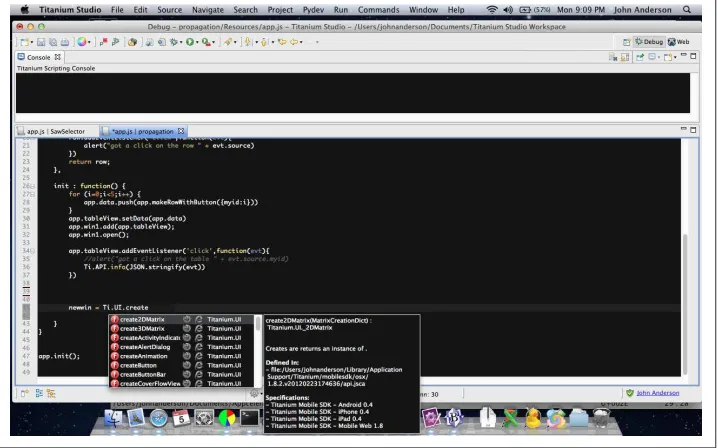Click the Pin Console icon
This screenshot has width=718, height=448.
point(640,57)
